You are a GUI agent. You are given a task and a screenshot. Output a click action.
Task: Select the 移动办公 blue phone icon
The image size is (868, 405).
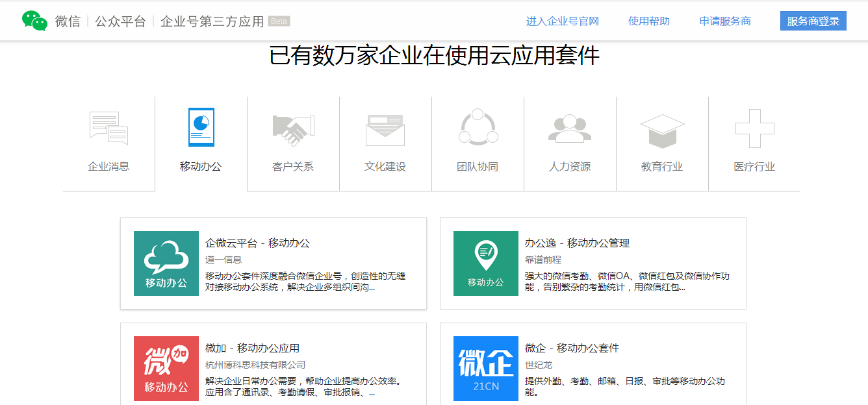(201, 127)
